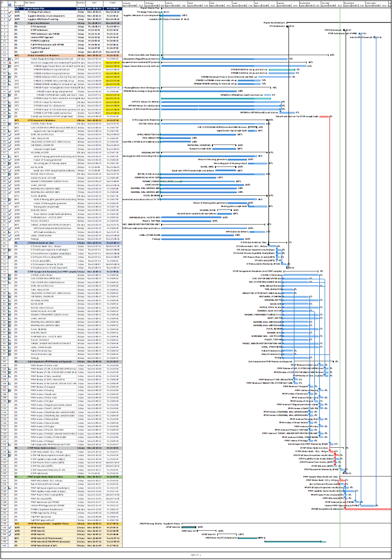Click the yellow highlighted Finish cell on row 16
The height and width of the screenshot is (560, 392).
pos(113,62)
